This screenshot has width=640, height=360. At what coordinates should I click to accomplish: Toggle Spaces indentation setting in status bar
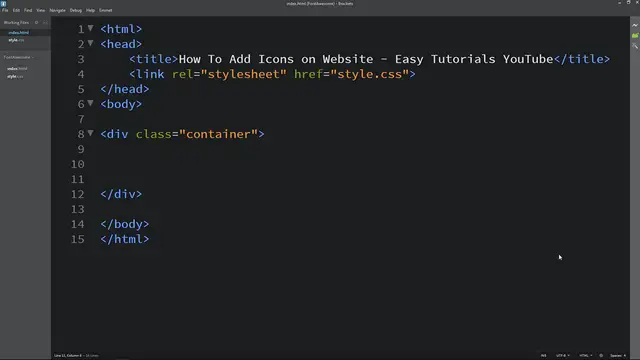click(618, 356)
